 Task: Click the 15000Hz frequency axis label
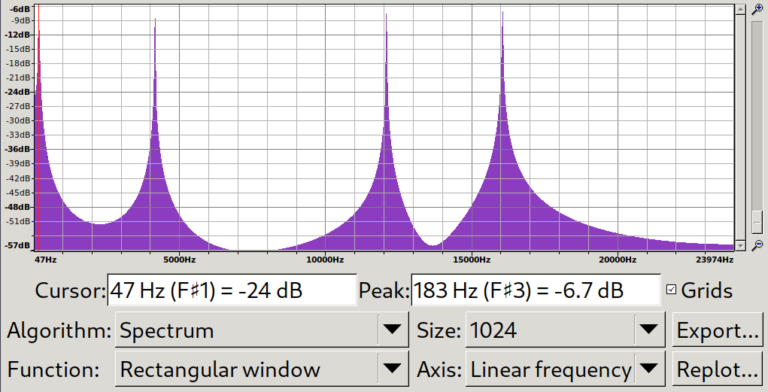[471, 260]
